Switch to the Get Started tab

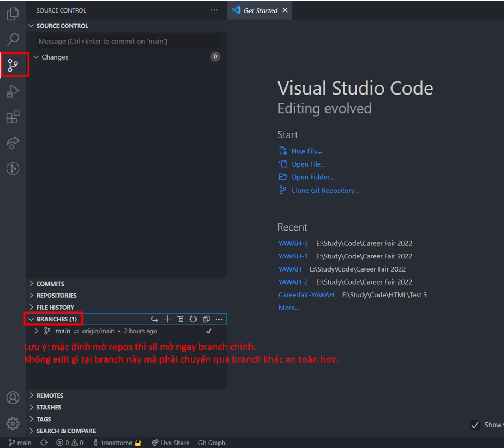pos(259,10)
